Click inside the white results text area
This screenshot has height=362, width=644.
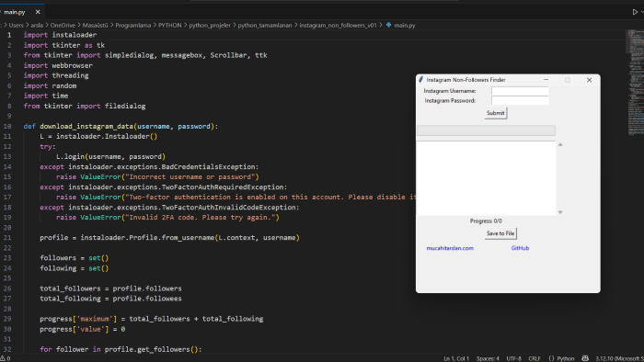tap(486, 178)
